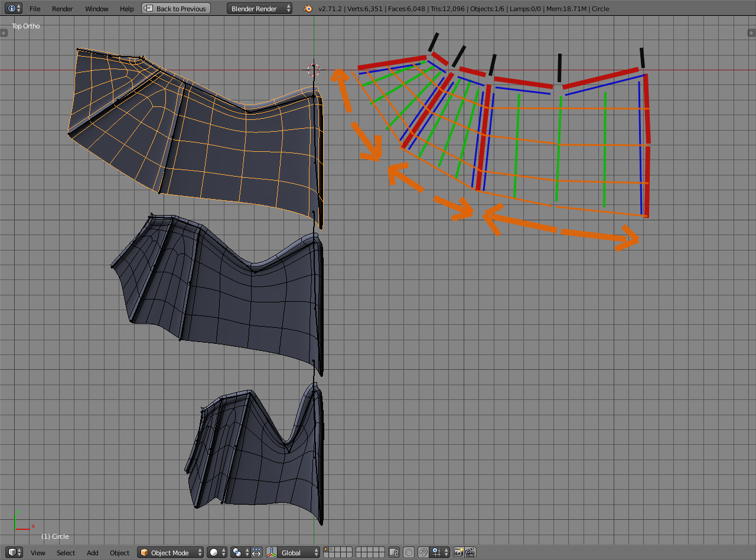This screenshot has width=756, height=560.
Task: Toggle manipulate center points only
Action: coord(257,552)
